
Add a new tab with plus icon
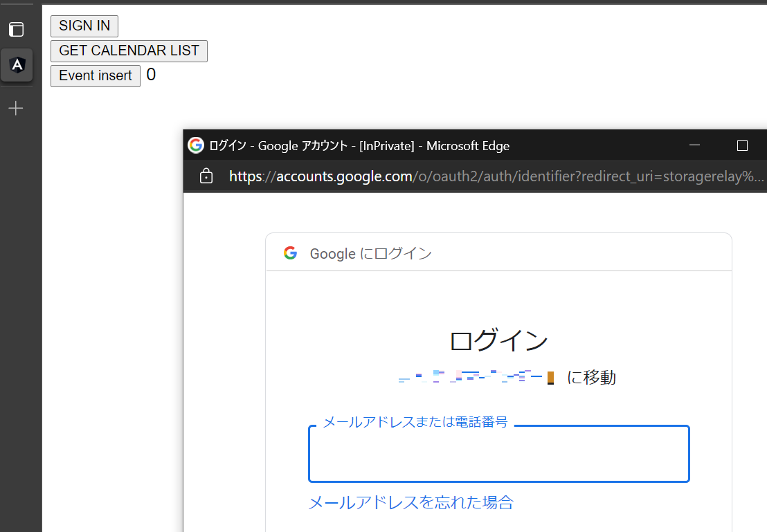point(16,108)
